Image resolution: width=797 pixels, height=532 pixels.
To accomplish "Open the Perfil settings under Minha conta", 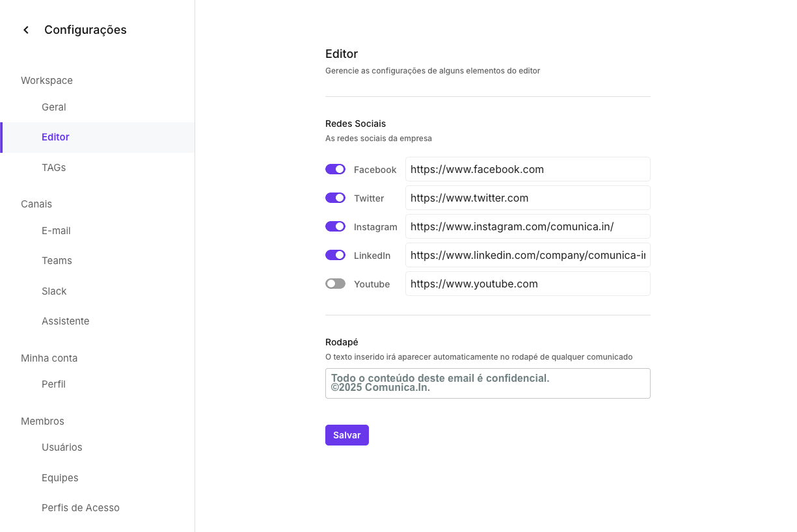I will (53, 384).
